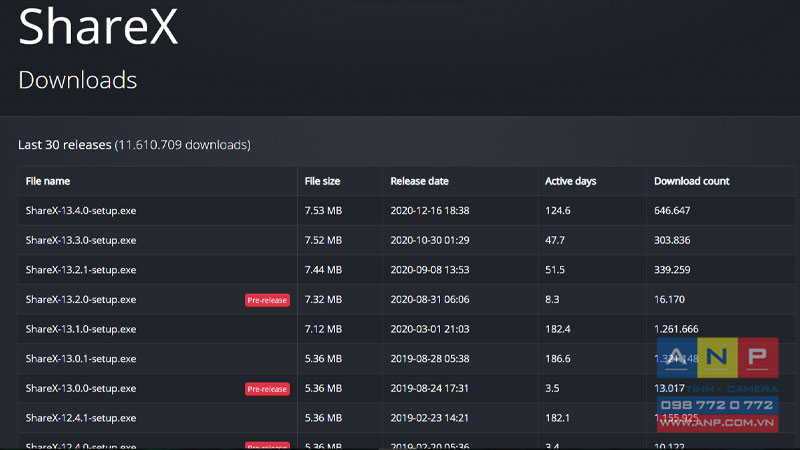Select release date 2019-08-28 05:38

430,359
